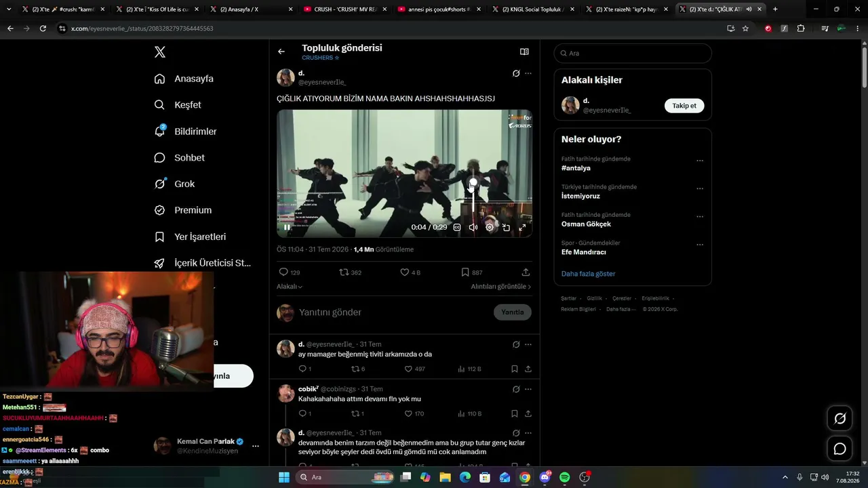The height and width of the screenshot is (488, 868).
Task: Open more options on the main post
Action: tap(528, 73)
